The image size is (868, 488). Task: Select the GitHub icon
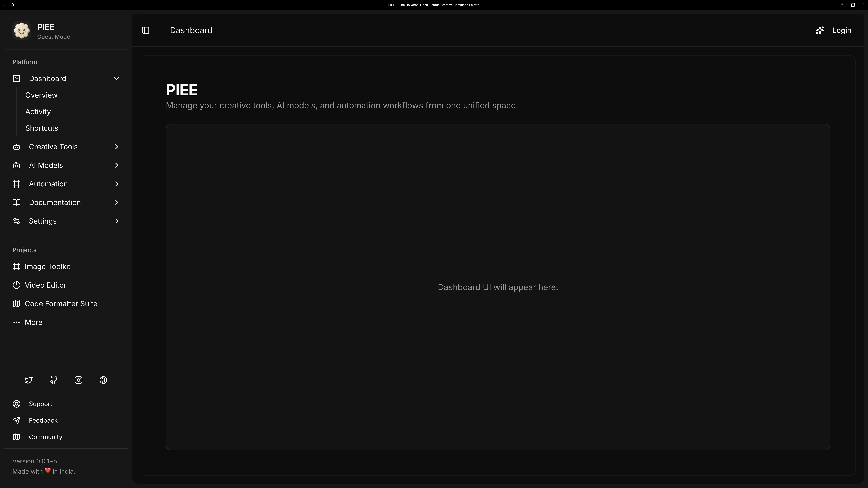pyautogui.click(x=53, y=380)
